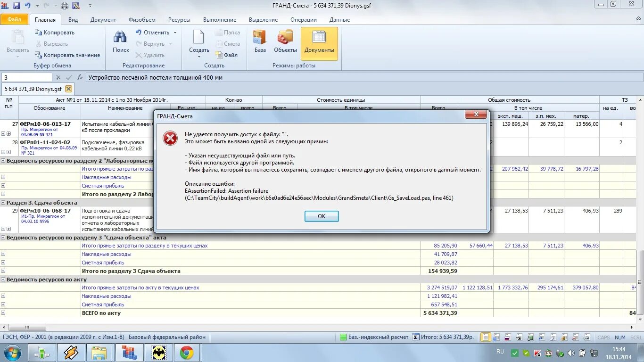Click the fx function icon in the formula bar
Viewport: 644px width, 362px height.
pyautogui.click(x=80, y=77)
